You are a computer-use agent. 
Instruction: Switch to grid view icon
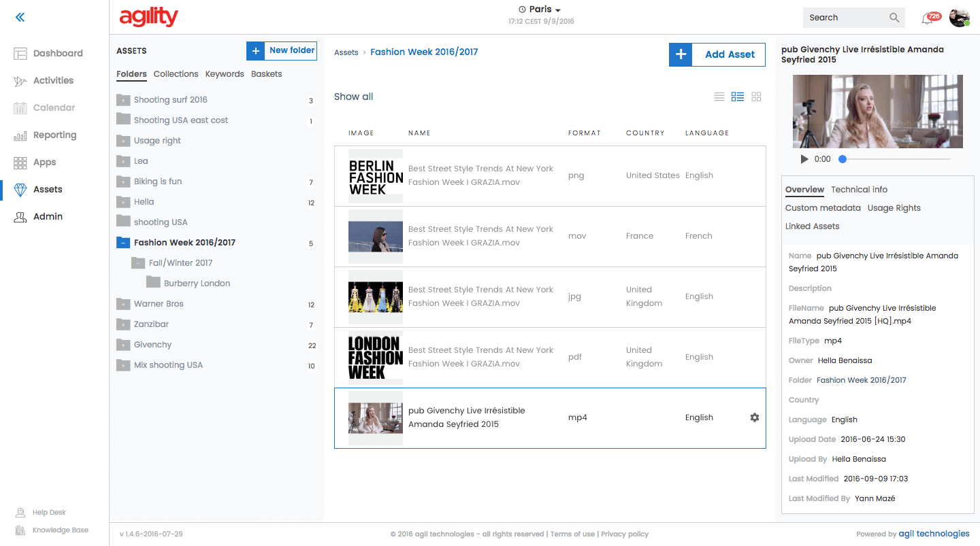pyautogui.click(x=756, y=97)
